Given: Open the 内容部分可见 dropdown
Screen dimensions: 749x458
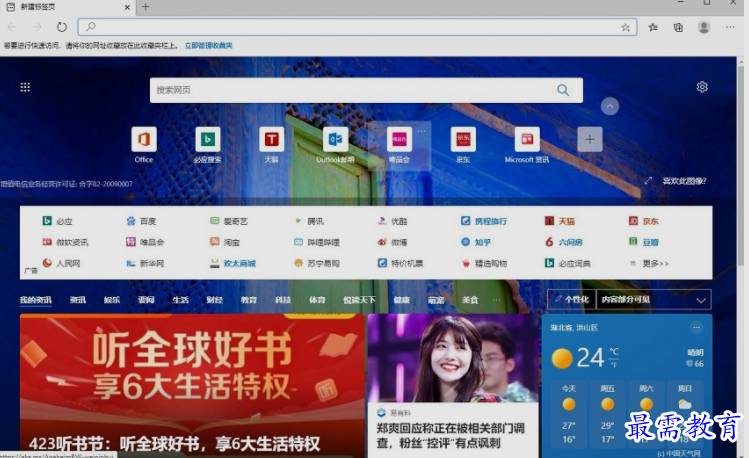Looking at the screenshot, I should [x=653, y=299].
